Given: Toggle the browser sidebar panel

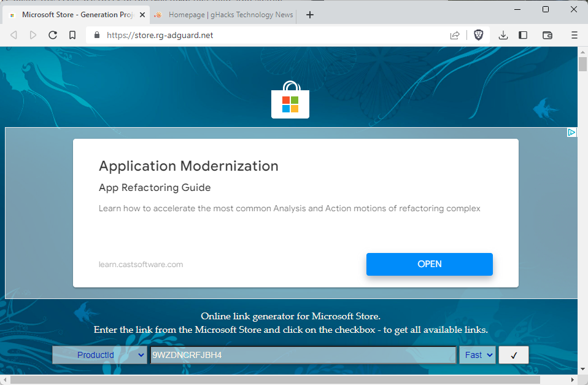Looking at the screenshot, I should 523,35.
